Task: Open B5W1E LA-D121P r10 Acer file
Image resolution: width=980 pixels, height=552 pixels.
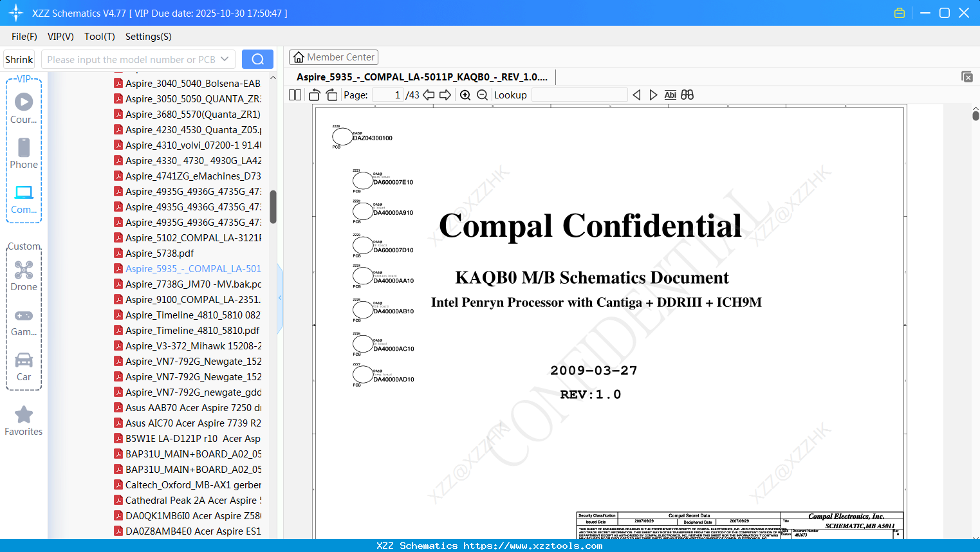Action: 187,438
